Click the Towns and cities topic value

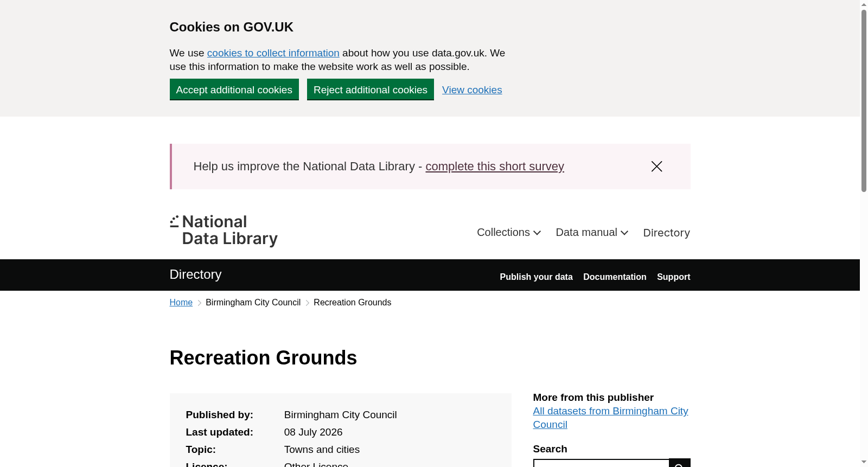(x=322, y=450)
